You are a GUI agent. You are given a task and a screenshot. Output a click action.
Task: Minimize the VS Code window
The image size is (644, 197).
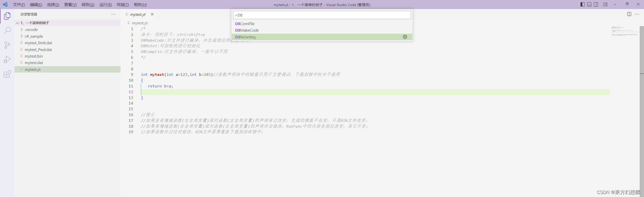(615, 5)
